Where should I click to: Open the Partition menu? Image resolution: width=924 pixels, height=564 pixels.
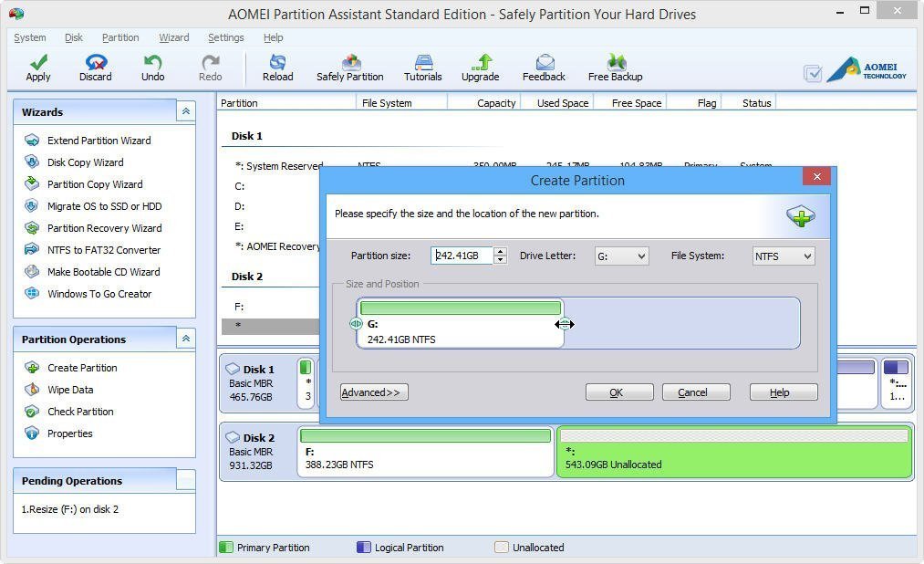click(x=120, y=37)
